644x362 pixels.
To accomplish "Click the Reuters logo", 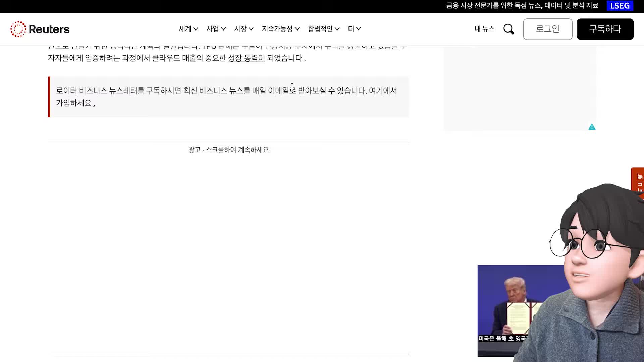I will click(x=40, y=29).
